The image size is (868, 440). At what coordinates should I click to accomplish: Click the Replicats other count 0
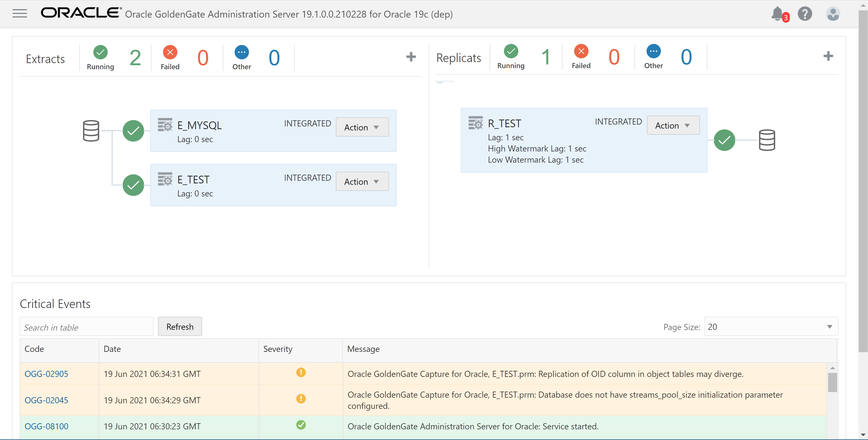[686, 57]
